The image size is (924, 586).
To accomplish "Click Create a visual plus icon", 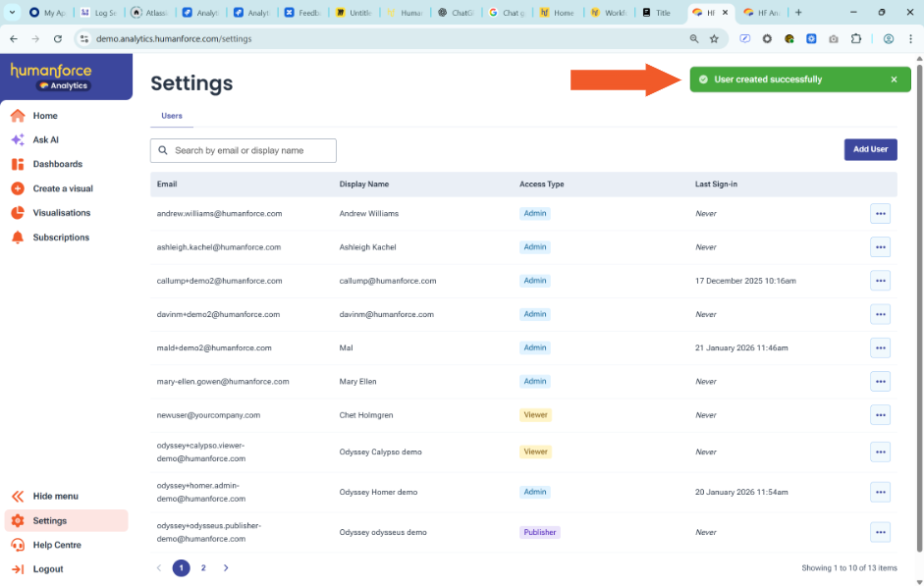I will click(x=18, y=188).
